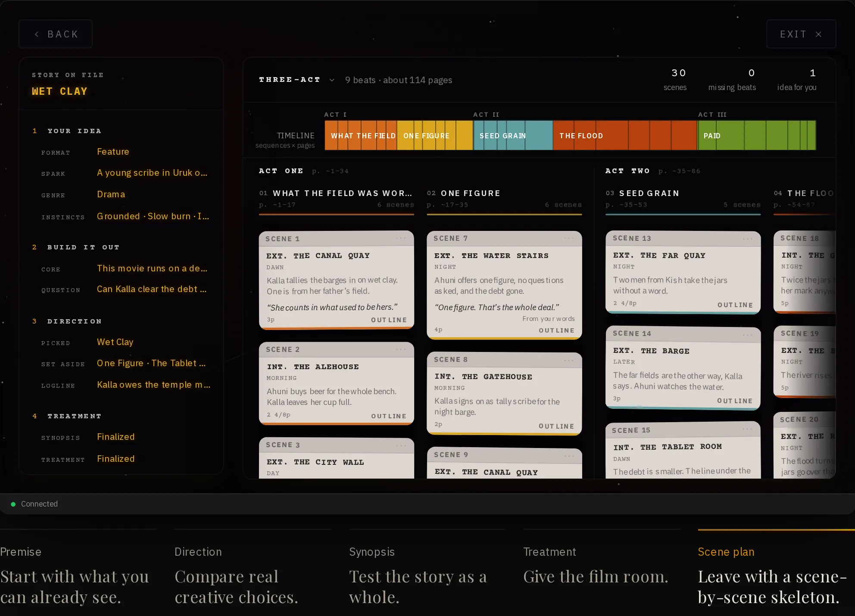The width and height of the screenshot is (855, 616).
Task: Open Scene 14 Ext. The Barge card
Action: pos(683,368)
